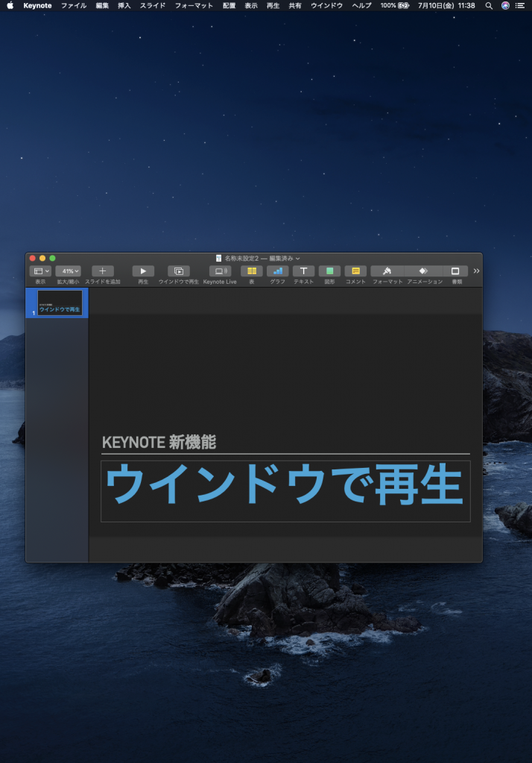The width and height of the screenshot is (532, 763).
Task: Open the Play (再生) menu in menu bar
Action: tap(273, 5)
